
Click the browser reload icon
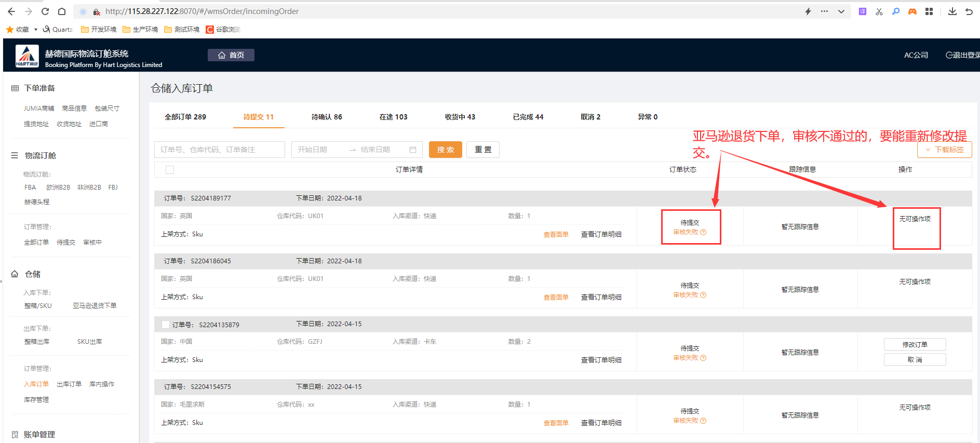click(x=45, y=11)
